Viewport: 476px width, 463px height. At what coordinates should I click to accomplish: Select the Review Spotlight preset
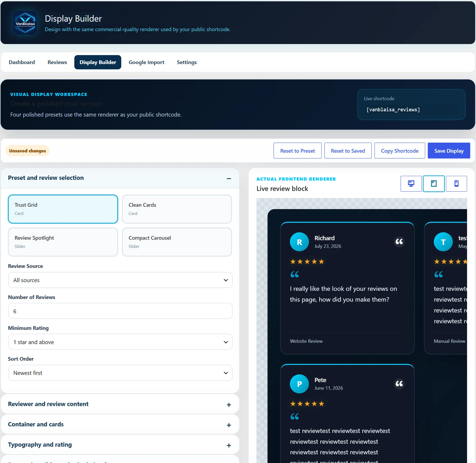pos(63,242)
